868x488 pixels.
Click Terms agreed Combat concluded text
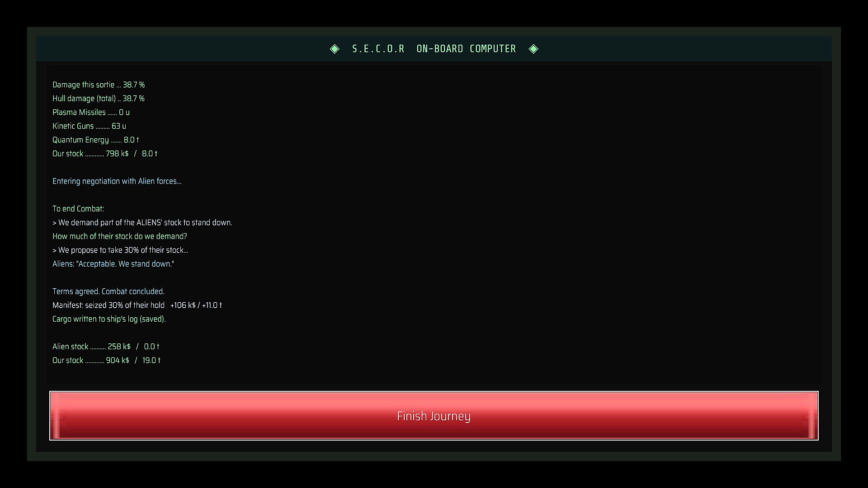point(108,291)
